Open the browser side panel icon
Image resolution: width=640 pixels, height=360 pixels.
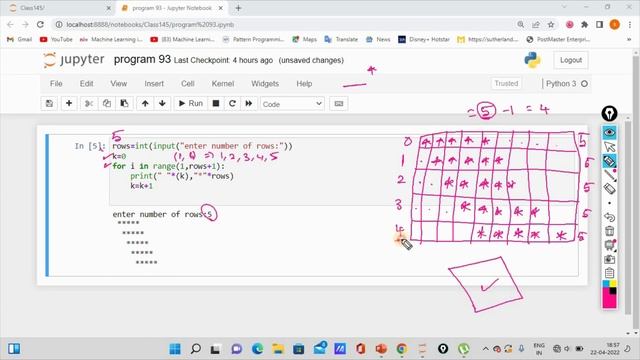599,24
